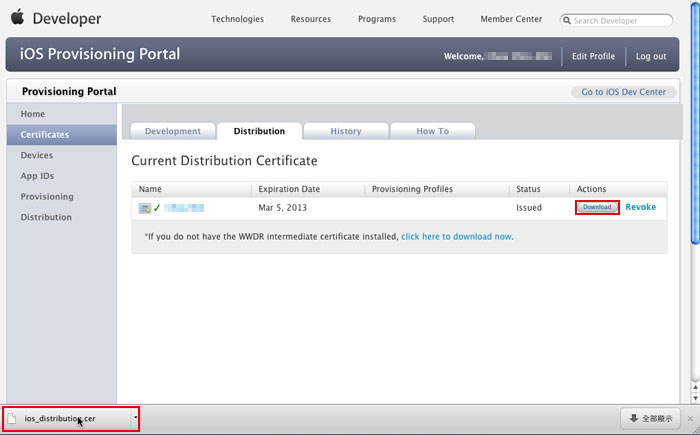Viewport: 700px width, 435px height.
Task: Select Home in the sidebar
Action: (62, 114)
